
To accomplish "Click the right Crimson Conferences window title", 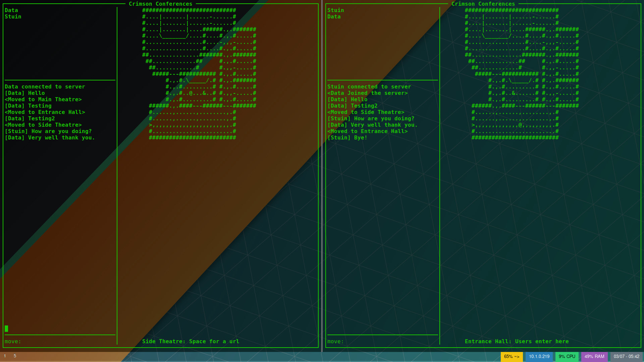I will pos(483,4).
